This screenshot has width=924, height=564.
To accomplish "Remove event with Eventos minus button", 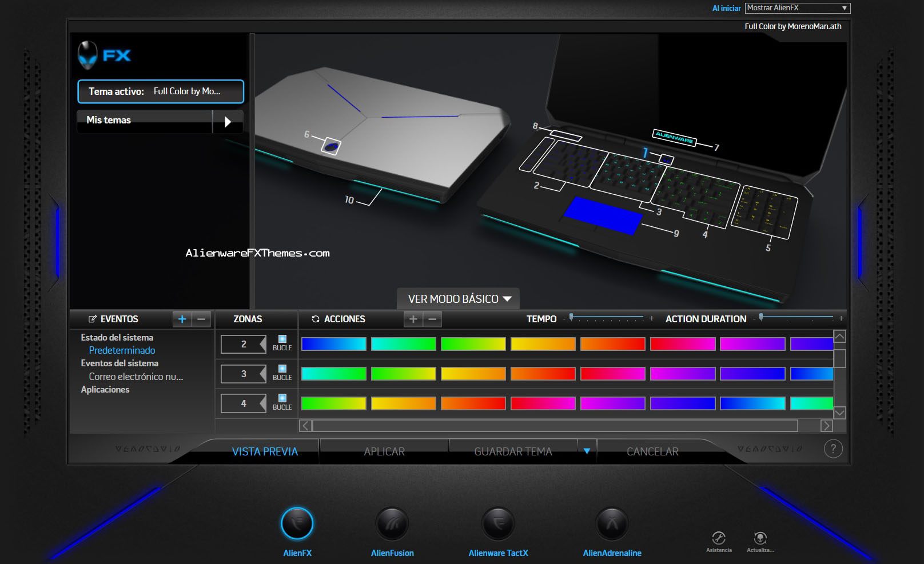I will click(x=201, y=319).
